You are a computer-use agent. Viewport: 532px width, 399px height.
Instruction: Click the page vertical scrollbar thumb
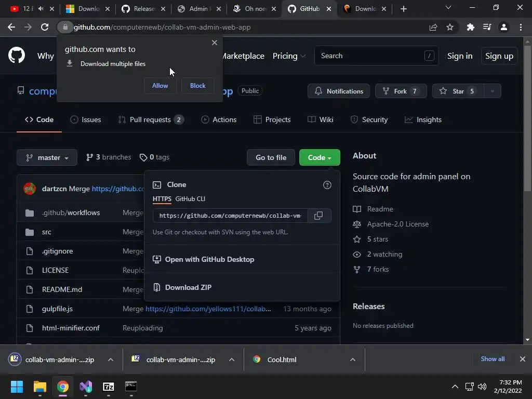(x=527, y=118)
